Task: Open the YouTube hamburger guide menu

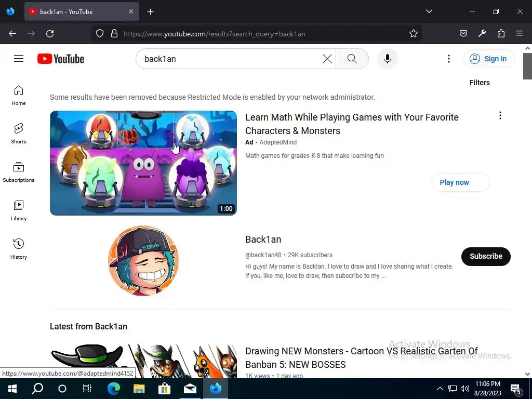Action: click(19, 59)
